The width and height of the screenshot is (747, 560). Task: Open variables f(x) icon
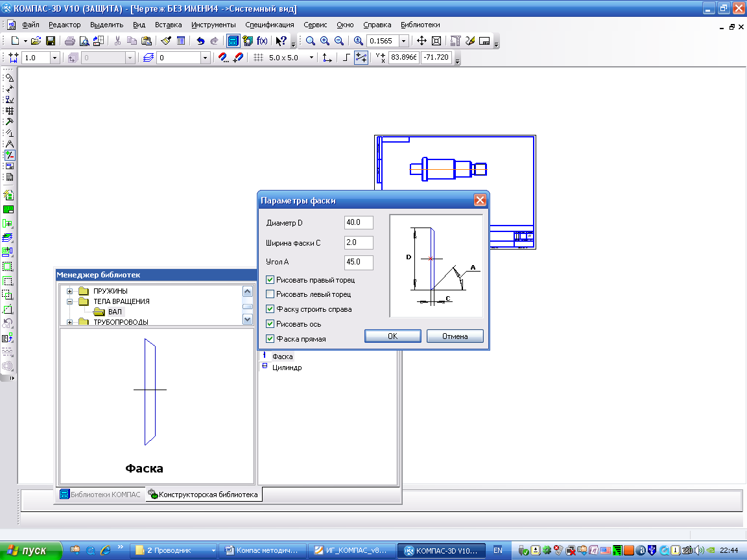tap(262, 41)
